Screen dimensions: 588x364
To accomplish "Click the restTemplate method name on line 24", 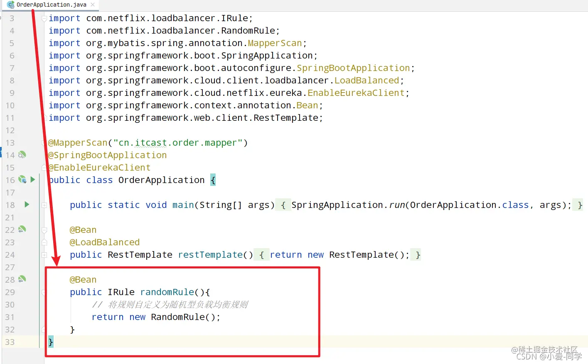I will [210, 255].
